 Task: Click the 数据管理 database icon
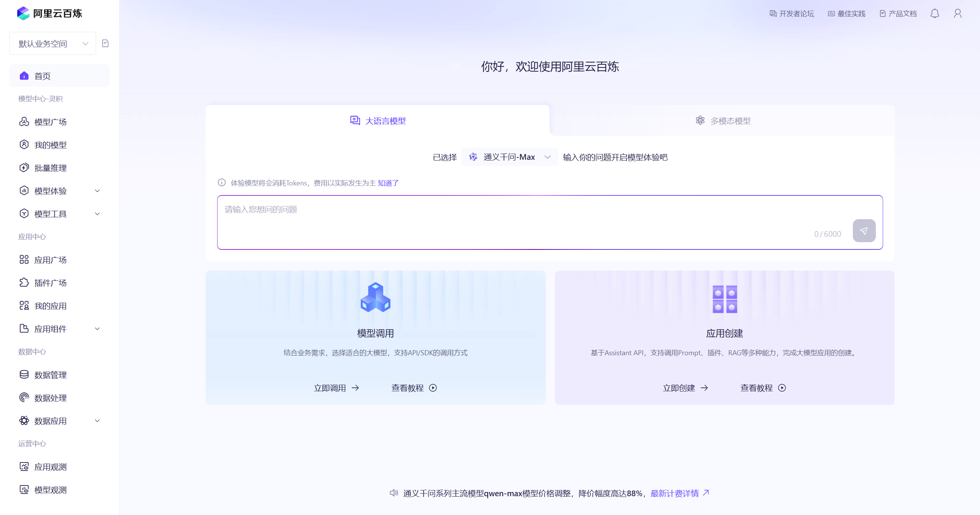[x=24, y=375]
